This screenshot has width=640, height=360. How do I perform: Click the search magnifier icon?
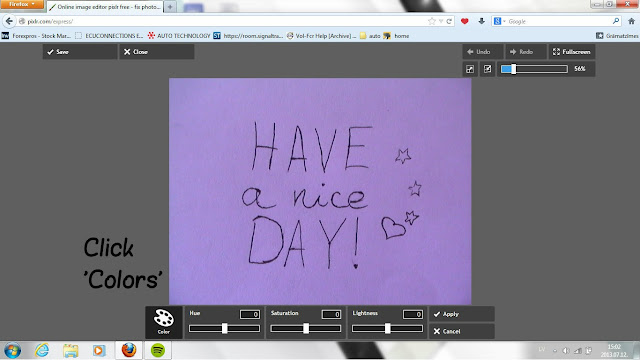(616, 21)
